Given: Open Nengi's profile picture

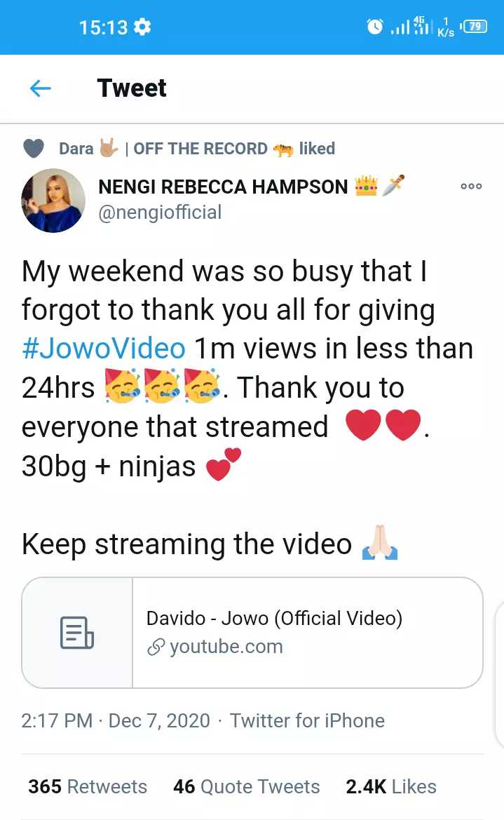Looking at the screenshot, I should click(x=53, y=201).
